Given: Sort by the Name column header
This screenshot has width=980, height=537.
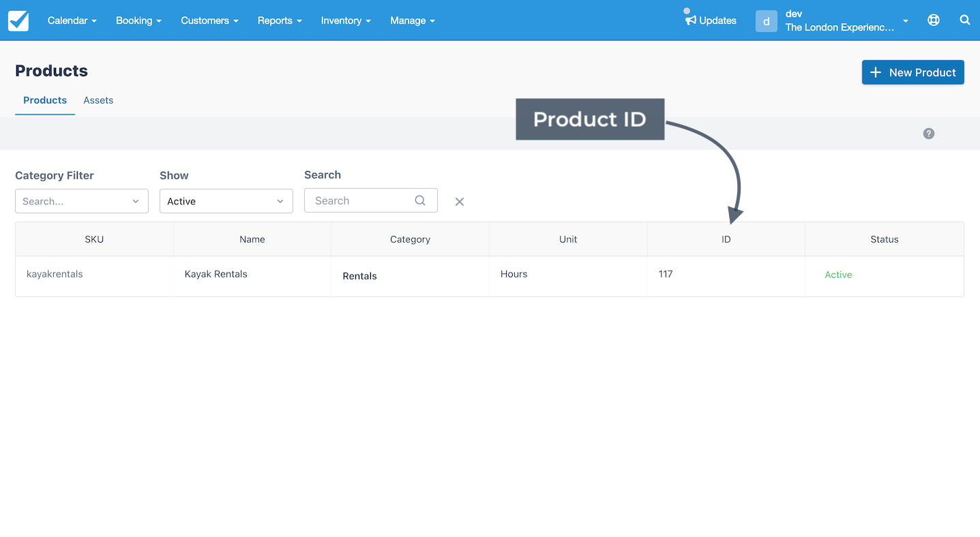Looking at the screenshot, I should pyautogui.click(x=252, y=239).
